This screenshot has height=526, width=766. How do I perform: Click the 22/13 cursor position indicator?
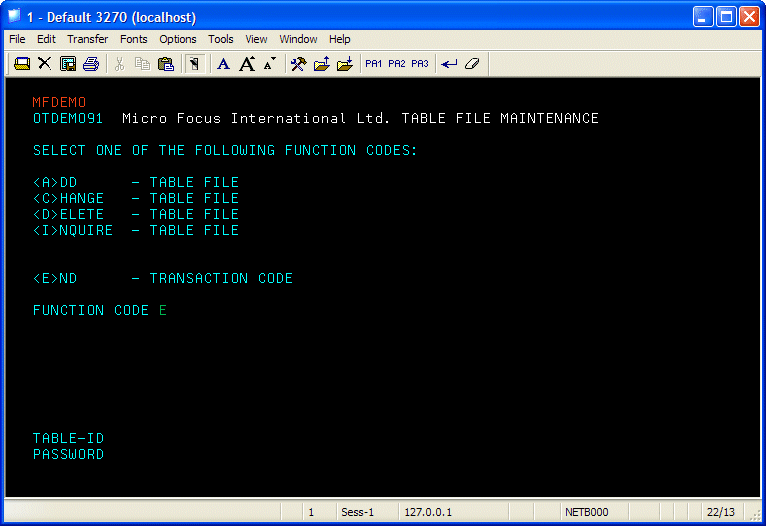721,512
